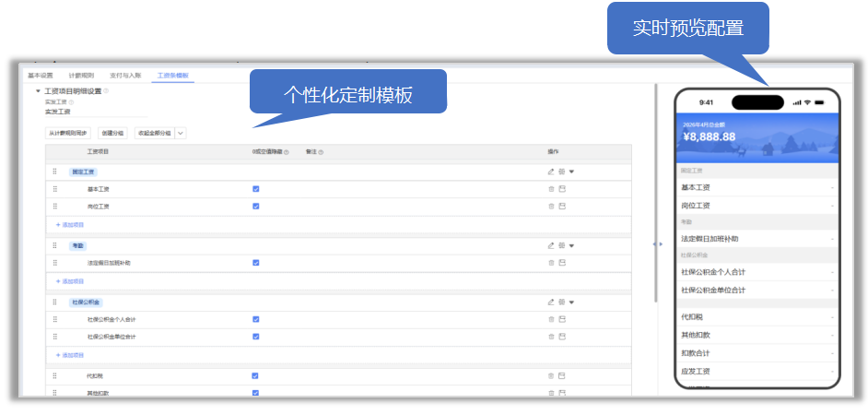Click the 实发工资 input field

tap(97, 112)
